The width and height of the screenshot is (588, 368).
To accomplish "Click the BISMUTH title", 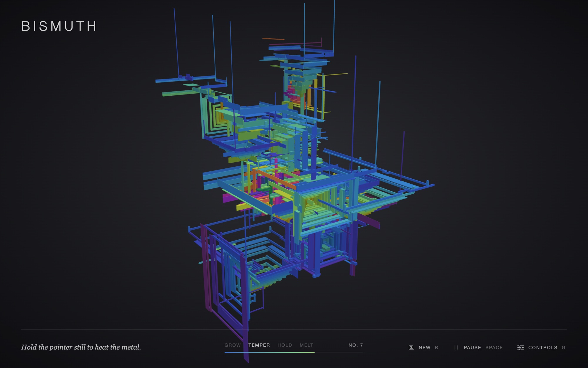I will coord(59,26).
